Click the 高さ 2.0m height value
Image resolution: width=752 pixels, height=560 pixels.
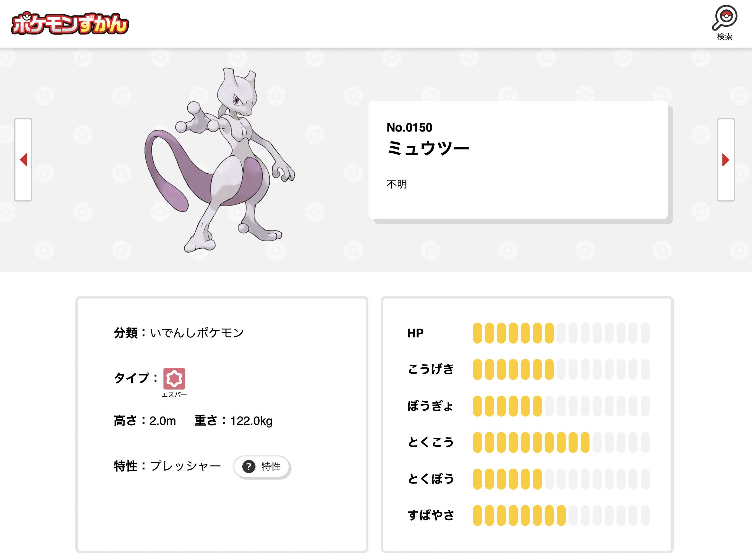(163, 421)
